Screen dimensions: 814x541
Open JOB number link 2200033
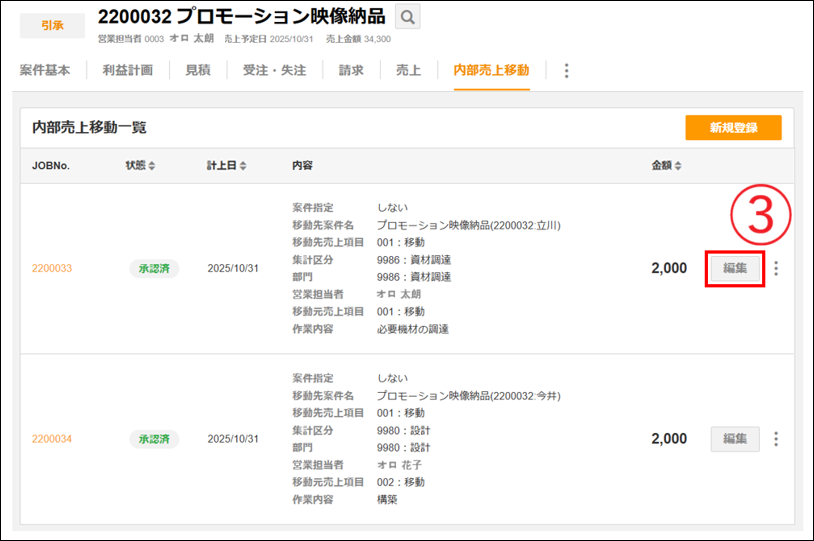(x=52, y=268)
